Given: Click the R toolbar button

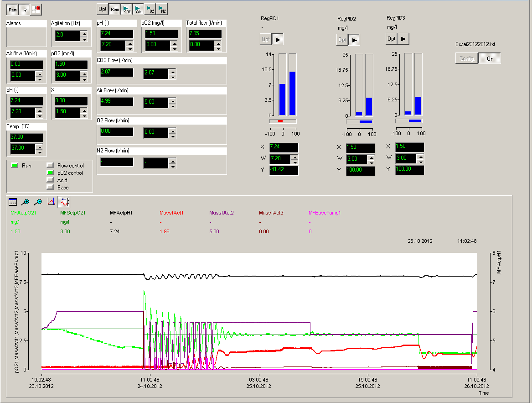Looking at the screenshot, I should tap(25, 10).
